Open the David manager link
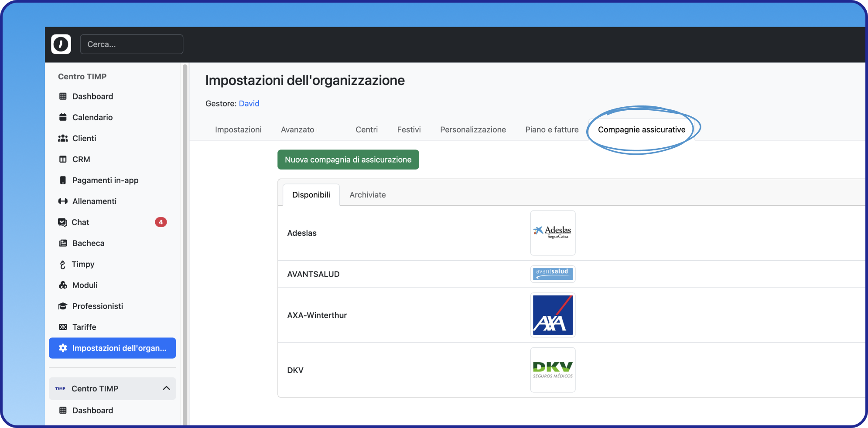This screenshot has height=428, width=868. [x=249, y=103]
